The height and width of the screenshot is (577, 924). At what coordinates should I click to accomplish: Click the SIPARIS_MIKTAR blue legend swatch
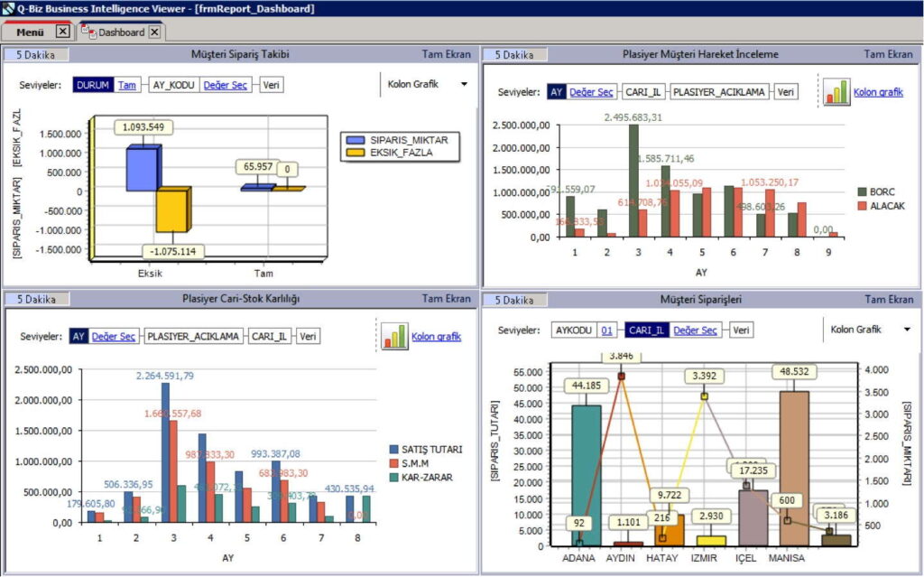(x=356, y=140)
